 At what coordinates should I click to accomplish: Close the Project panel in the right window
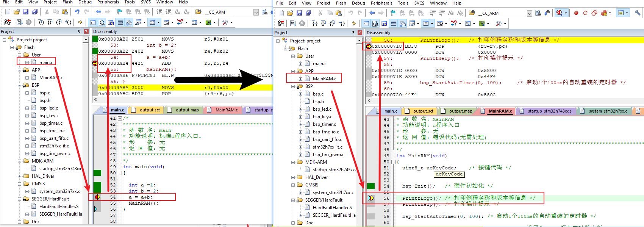coord(360,33)
